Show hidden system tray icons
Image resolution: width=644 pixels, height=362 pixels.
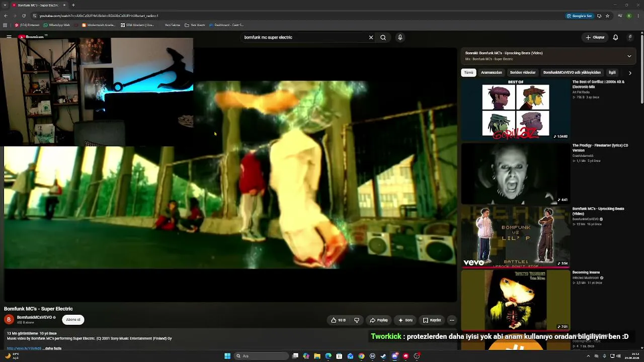[x=588, y=356]
